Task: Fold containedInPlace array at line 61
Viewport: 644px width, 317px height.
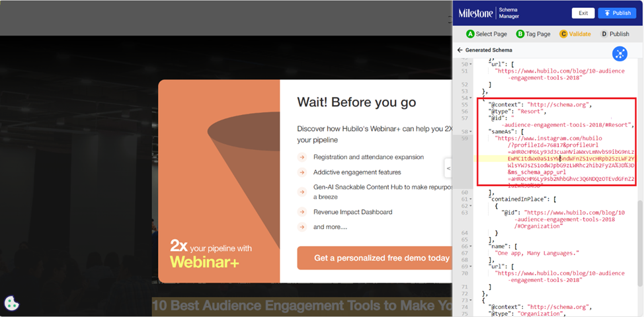Action: click(x=471, y=199)
